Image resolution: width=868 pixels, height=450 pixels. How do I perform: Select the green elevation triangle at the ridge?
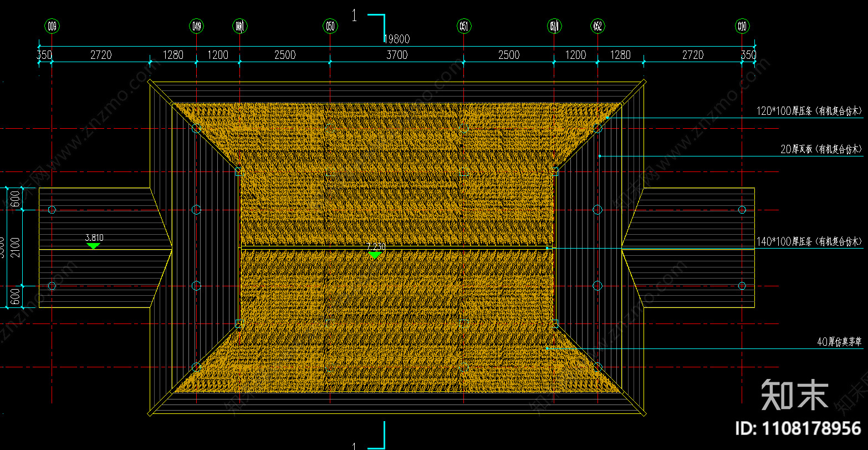point(375,255)
